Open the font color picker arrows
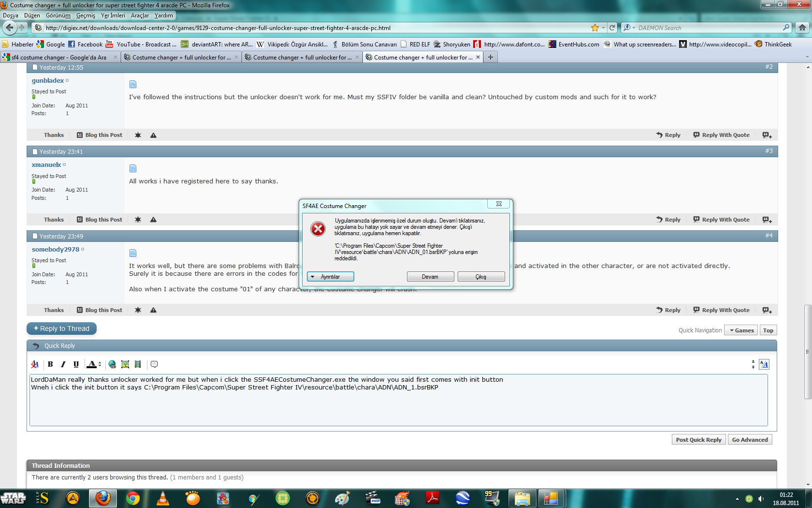Screen dimensions: 812x508 pyautogui.click(x=100, y=364)
